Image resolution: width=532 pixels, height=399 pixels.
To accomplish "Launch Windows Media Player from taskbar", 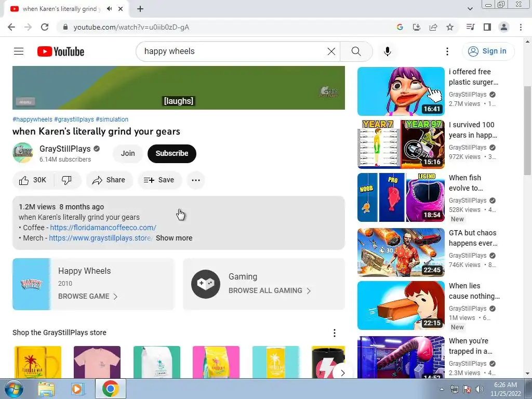I will click(x=77, y=389).
